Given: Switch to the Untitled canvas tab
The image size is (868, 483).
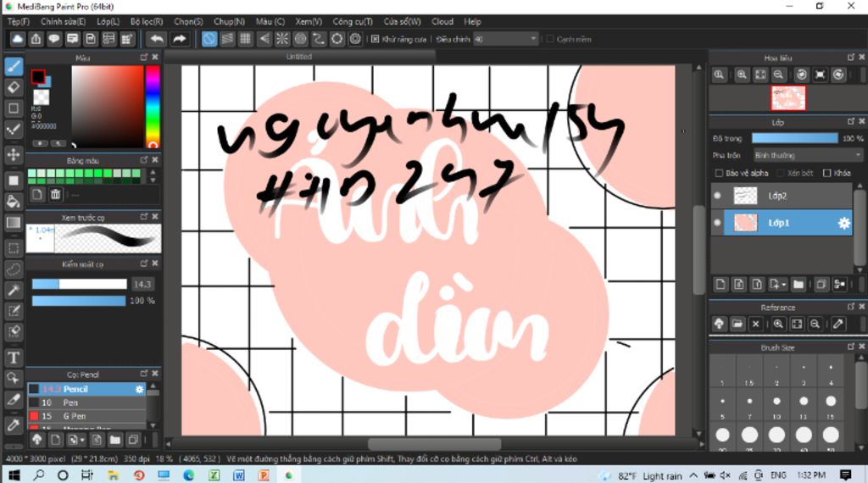Looking at the screenshot, I should tap(299, 57).
